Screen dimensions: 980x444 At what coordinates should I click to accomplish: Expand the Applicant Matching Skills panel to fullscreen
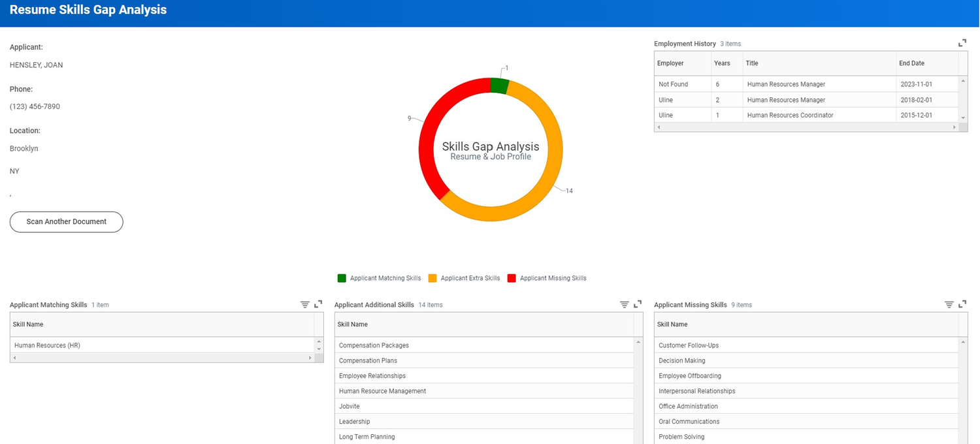pos(319,304)
